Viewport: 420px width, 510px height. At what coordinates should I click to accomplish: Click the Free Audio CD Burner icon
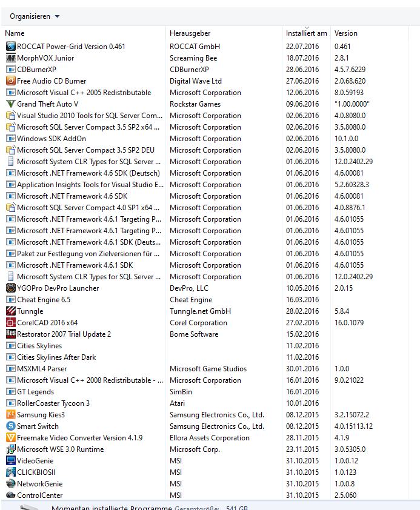point(11,81)
